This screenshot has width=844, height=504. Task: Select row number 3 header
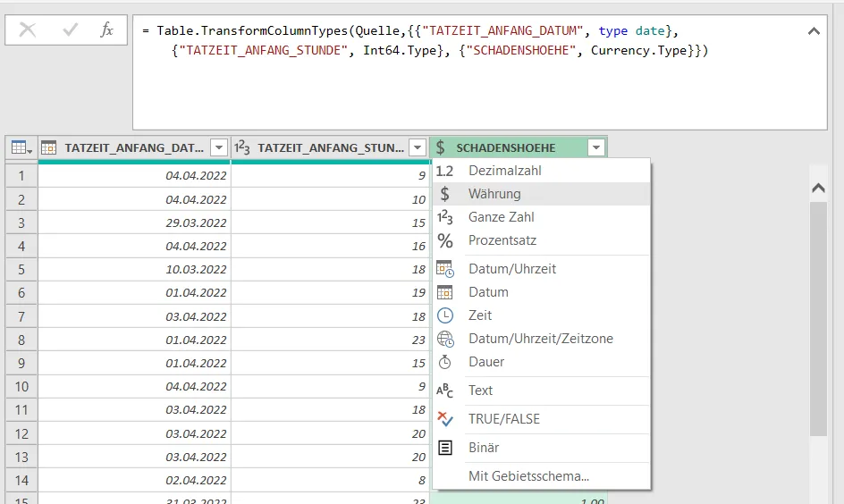point(21,223)
